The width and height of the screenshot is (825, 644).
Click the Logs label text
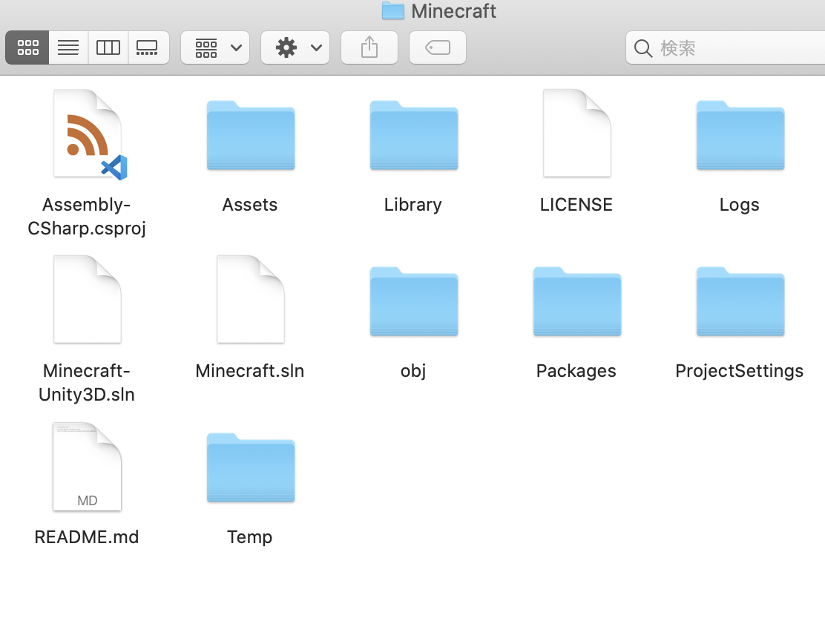739,205
